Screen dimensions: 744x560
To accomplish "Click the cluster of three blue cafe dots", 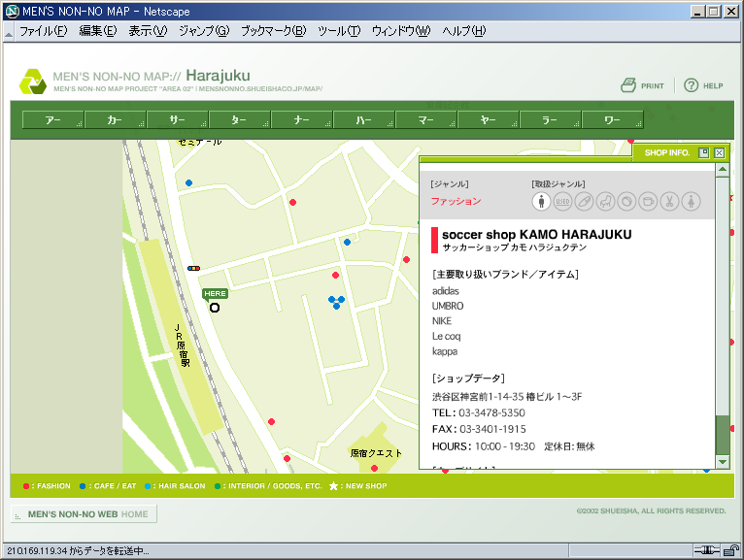I will 336,302.
